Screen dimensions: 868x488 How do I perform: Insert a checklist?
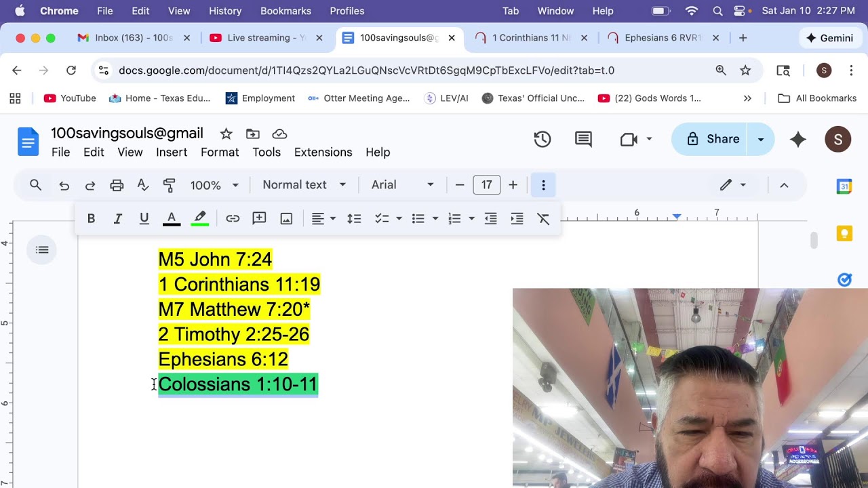[x=382, y=218]
